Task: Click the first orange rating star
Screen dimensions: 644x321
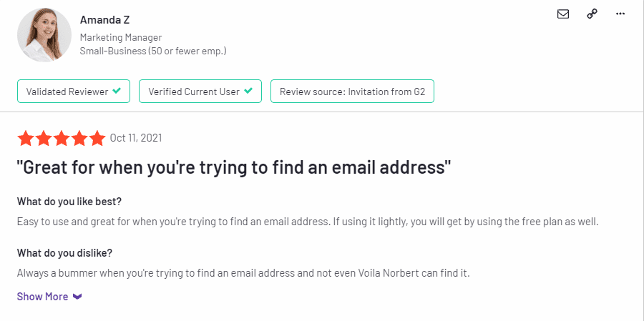Action: tap(25, 138)
